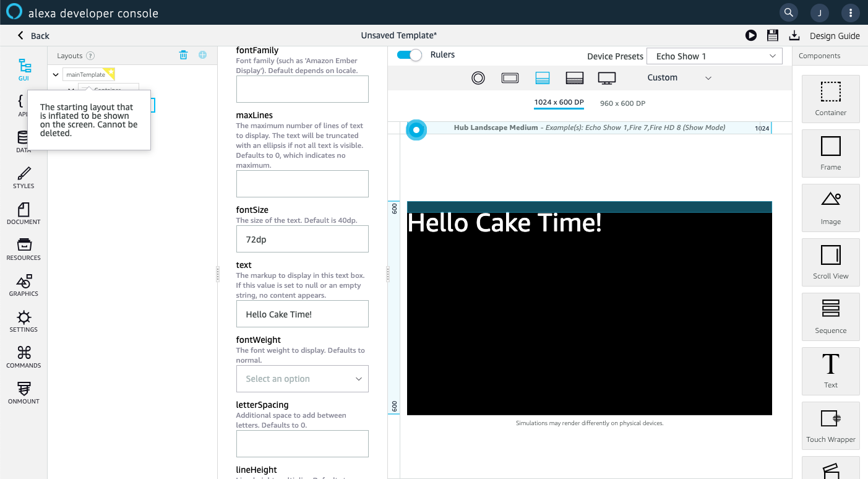Collapse the mainTemplate tree item
Image resolution: width=868 pixels, height=479 pixels.
(55, 74)
